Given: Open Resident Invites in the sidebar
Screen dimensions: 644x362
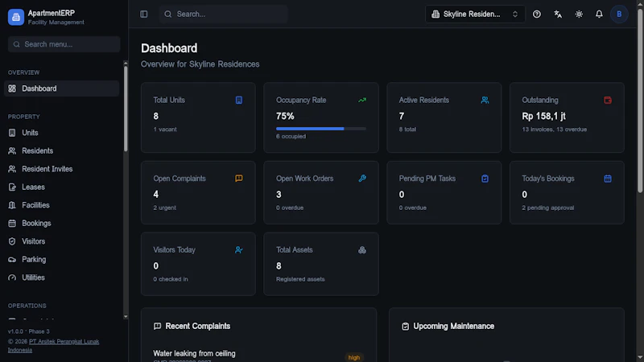Looking at the screenshot, I should [x=62, y=169].
